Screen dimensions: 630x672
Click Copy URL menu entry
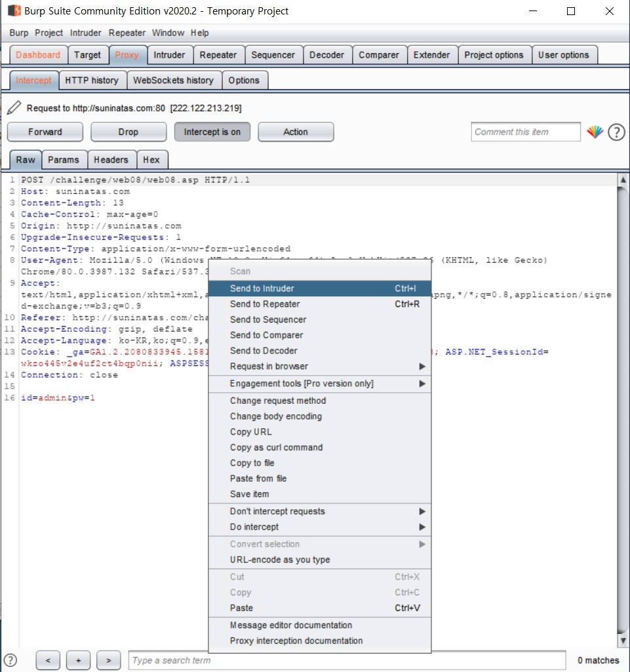tap(320, 432)
